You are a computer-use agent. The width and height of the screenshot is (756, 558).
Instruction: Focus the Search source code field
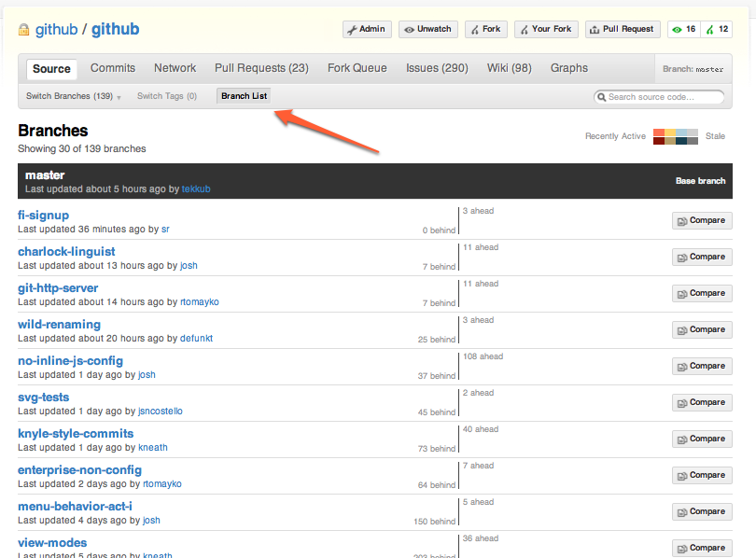pos(659,97)
